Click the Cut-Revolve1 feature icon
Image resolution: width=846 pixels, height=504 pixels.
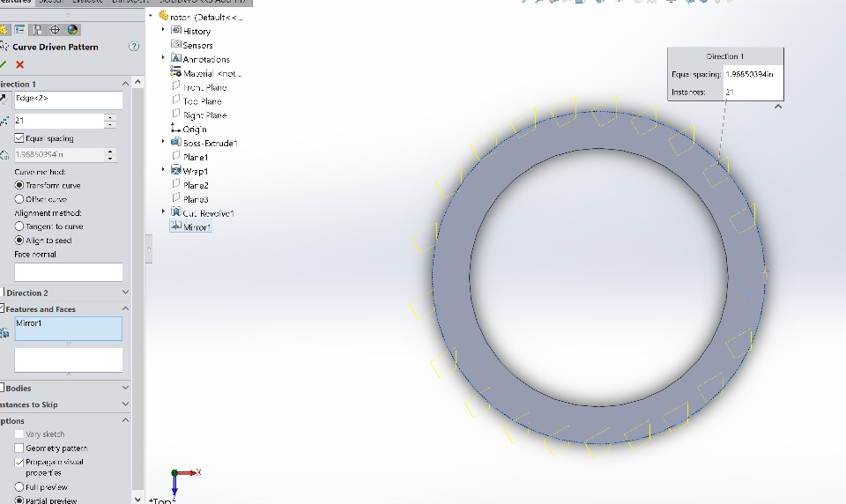(x=176, y=212)
